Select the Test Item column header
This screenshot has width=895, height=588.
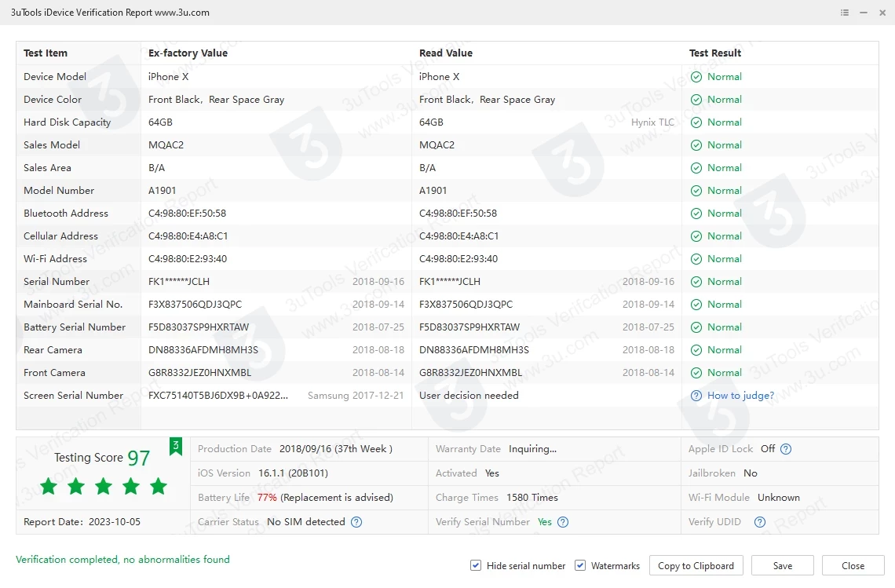[46, 53]
